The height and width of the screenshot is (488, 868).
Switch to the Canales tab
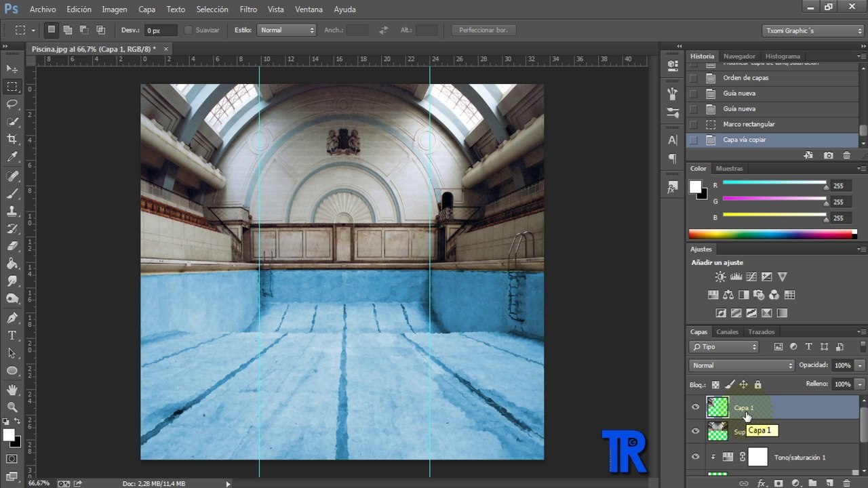[728, 332]
